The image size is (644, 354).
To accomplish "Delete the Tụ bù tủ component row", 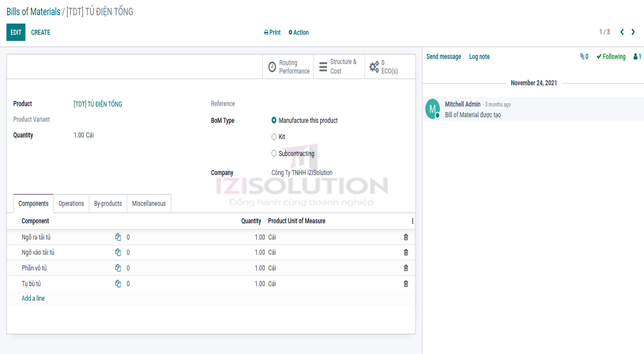I will click(406, 284).
